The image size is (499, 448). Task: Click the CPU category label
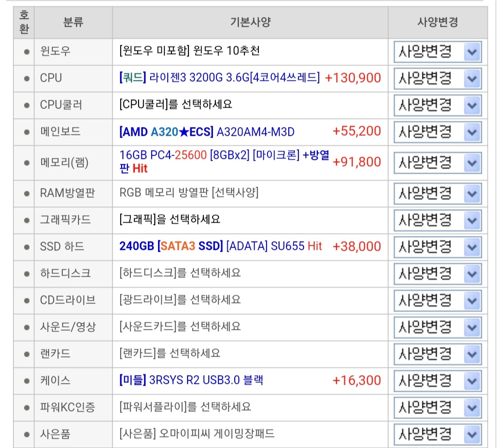(51, 78)
